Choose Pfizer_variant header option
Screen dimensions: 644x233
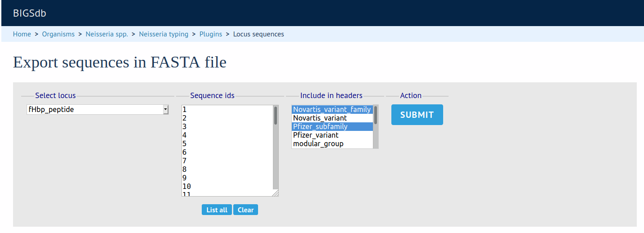click(x=316, y=135)
